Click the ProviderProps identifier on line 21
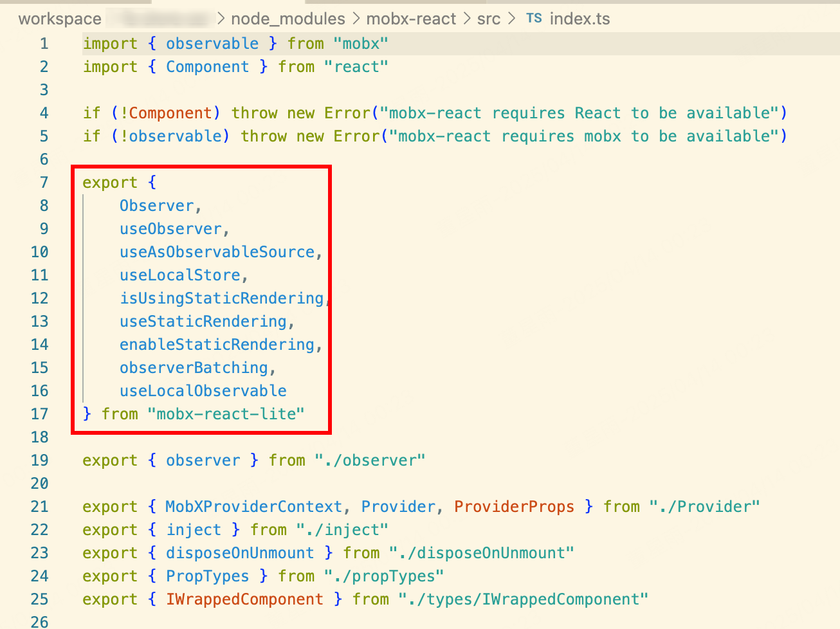The width and height of the screenshot is (840, 629). click(x=514, y=507)
